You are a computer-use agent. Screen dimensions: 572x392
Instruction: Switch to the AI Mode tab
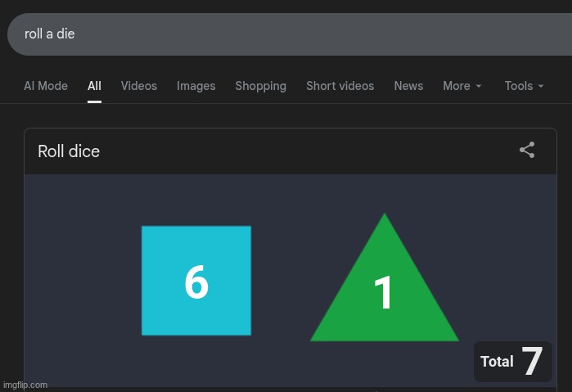(x=46, y=86)
